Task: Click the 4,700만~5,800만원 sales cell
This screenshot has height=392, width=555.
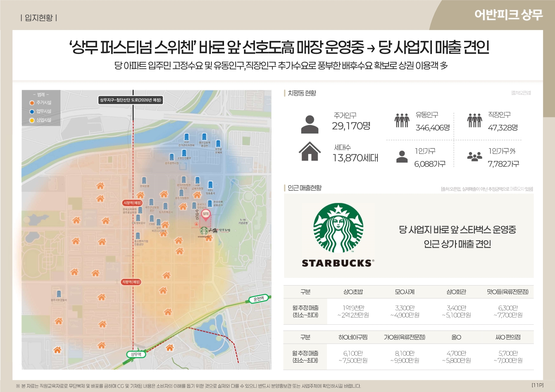Action: click(456, 357)
